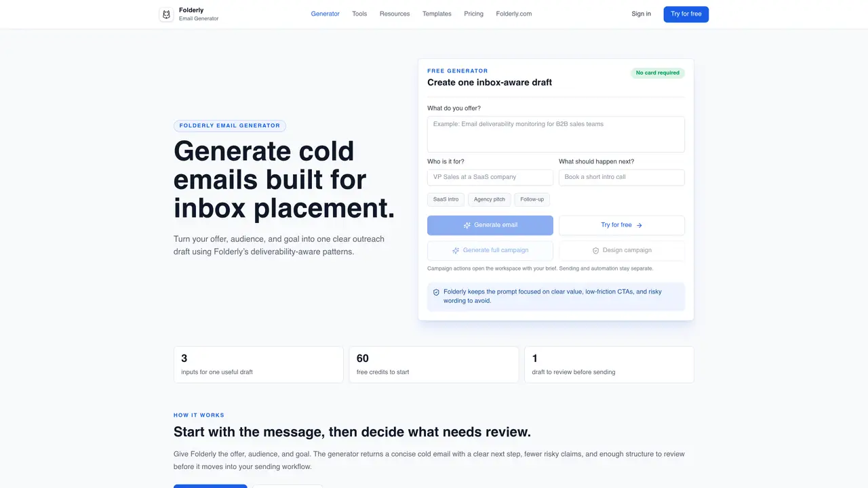Click the 1 draft to review before sending card
This screenshot has width=868, height=488.
click(609, 365)
